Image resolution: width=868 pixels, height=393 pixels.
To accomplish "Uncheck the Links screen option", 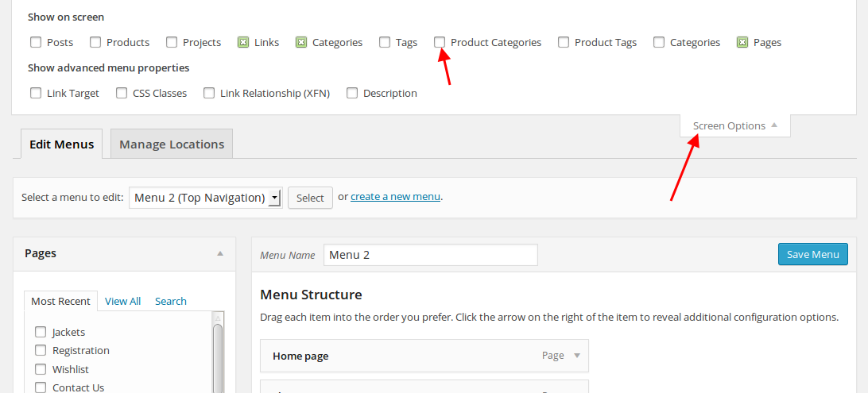I will coord(243,42).
